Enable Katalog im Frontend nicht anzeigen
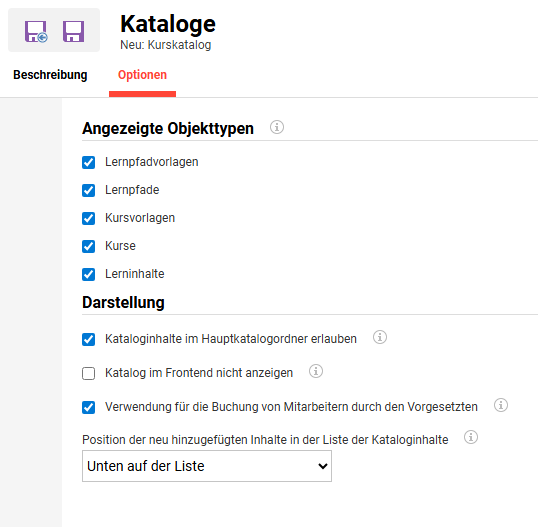 (x=89, y=373)
